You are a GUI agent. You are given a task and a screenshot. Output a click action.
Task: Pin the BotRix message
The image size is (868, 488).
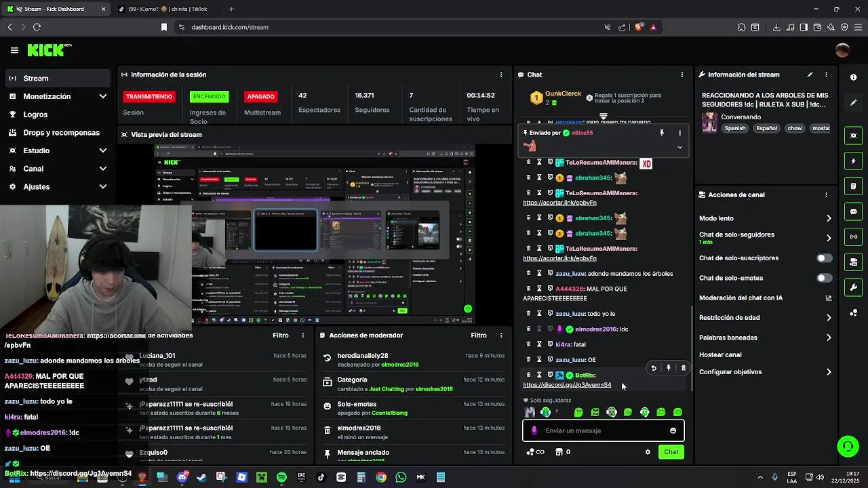pos(668,368)
